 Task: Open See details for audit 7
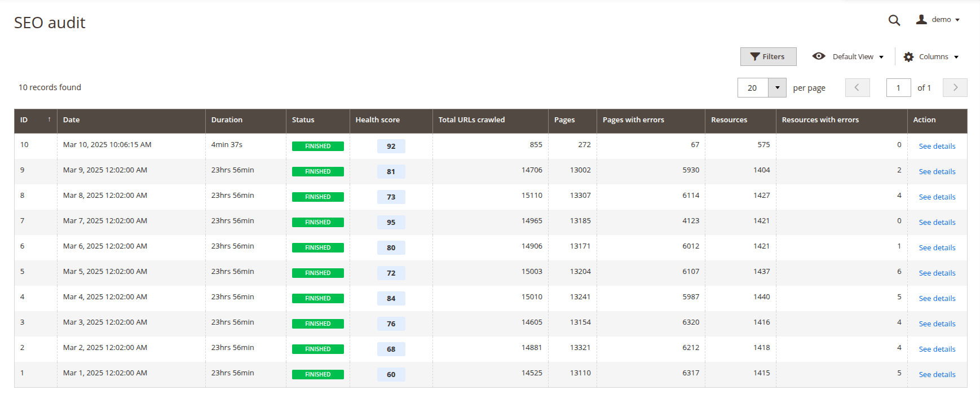(x=937, y=223)
